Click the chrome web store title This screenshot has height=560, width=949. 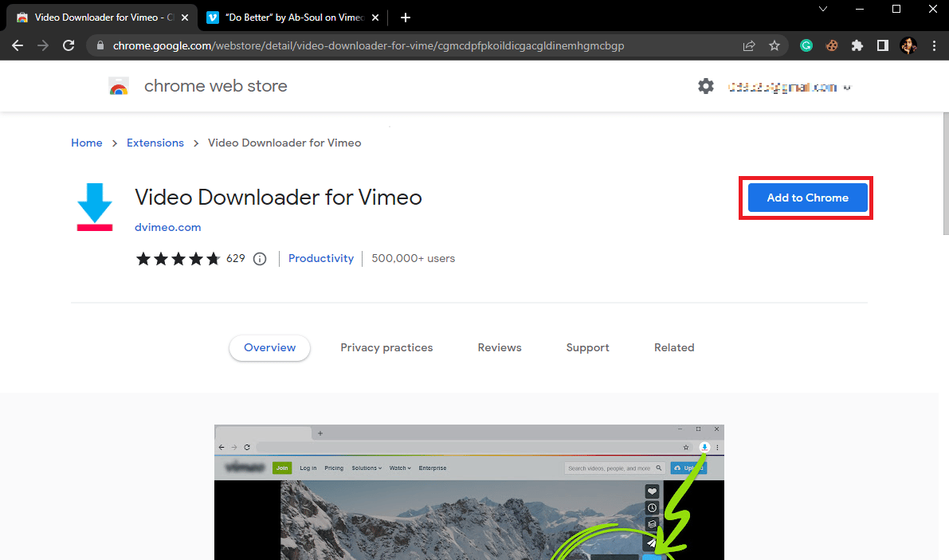[215, 86]
